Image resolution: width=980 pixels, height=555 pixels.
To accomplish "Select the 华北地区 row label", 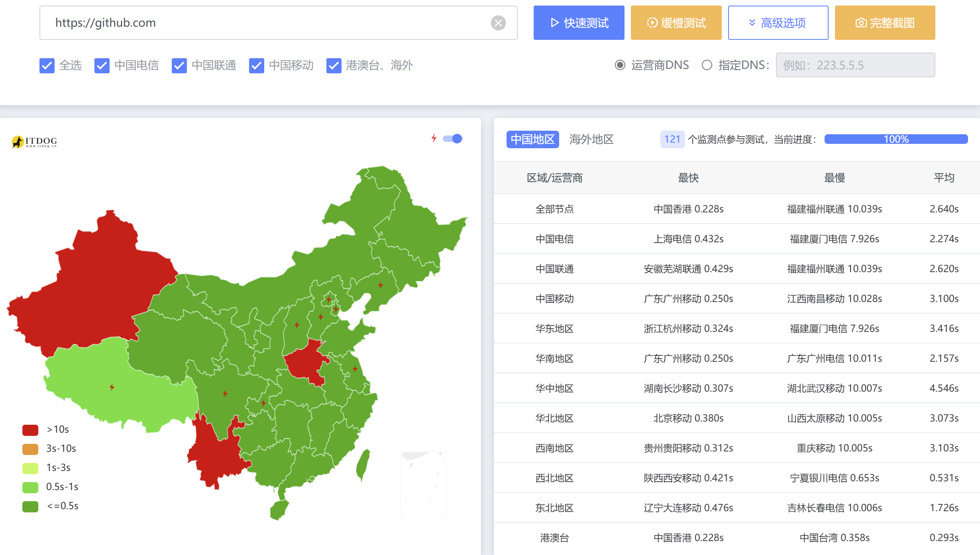I will [554, 418].
